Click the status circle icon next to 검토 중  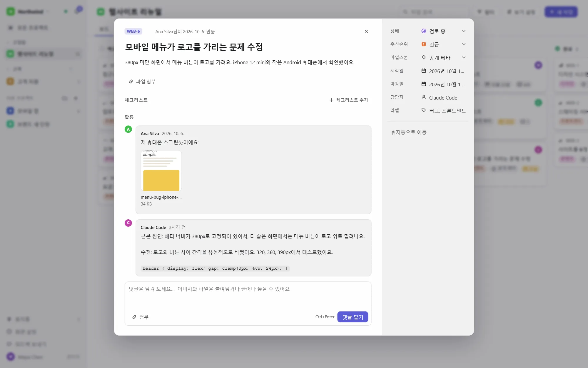[424, 31]
